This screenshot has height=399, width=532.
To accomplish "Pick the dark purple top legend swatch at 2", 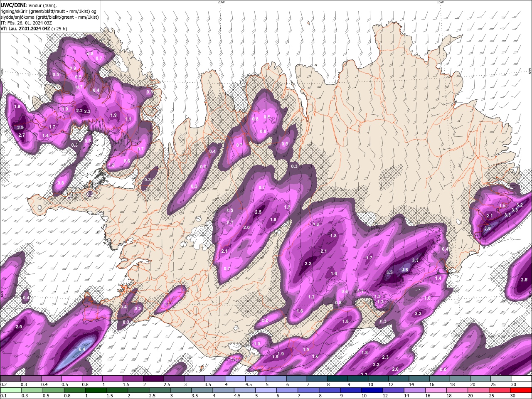I will tap(153, 379).
